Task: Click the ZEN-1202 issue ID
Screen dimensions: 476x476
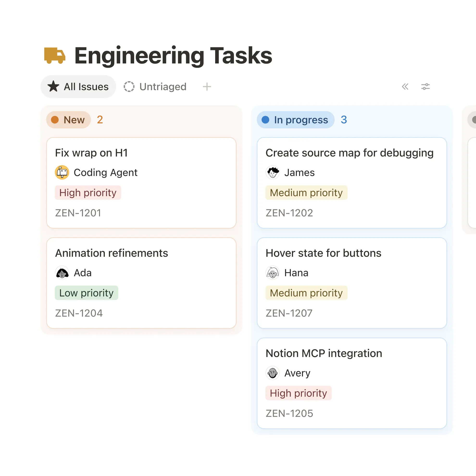Action: 289,213
